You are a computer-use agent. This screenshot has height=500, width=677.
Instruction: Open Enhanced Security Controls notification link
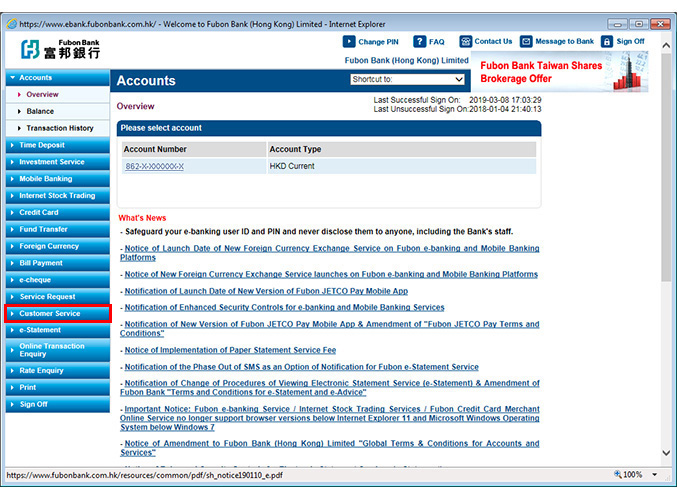click(x=285, y=307)
